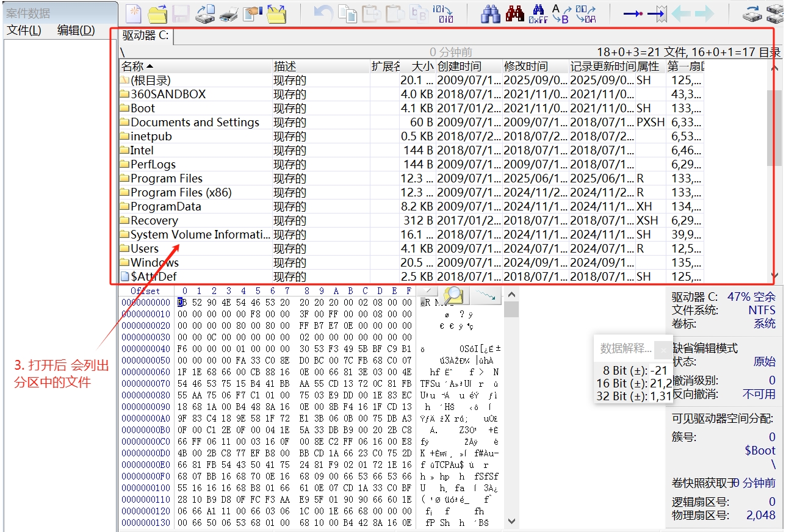Sort by the 修改时间 column header

(x=526, y=66)
